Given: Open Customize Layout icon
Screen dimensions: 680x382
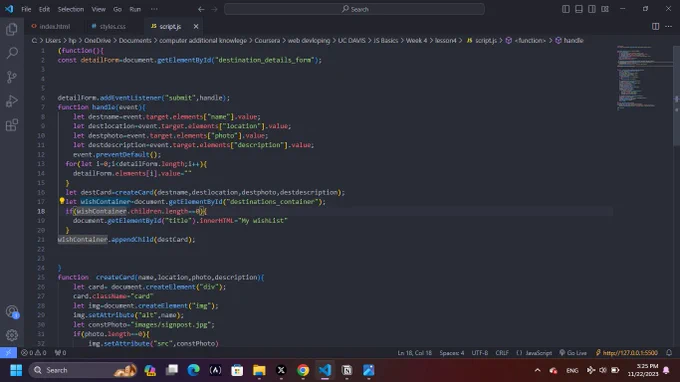Looking at the screenshot, I should pyautogui.click(x=605, y=9).
